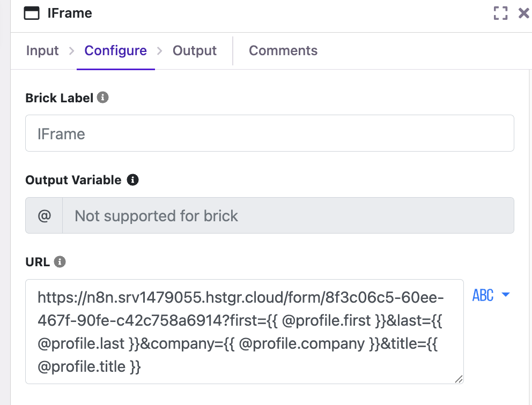The image size is (532, 405).
Task: Expand the panel to fullscreen
Action: click(x=500, y=13)
